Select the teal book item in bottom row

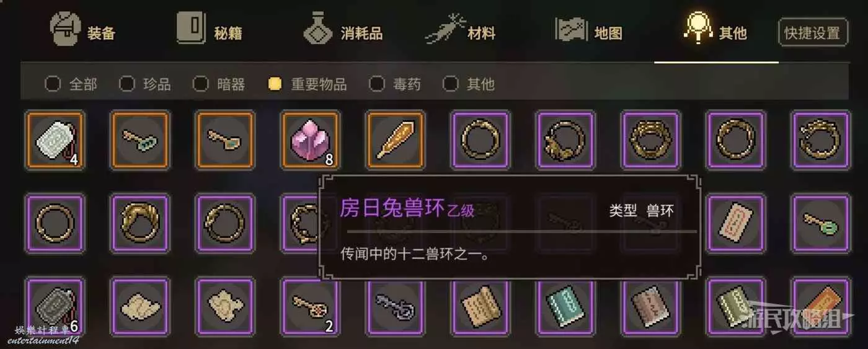(x=565, y=306)
